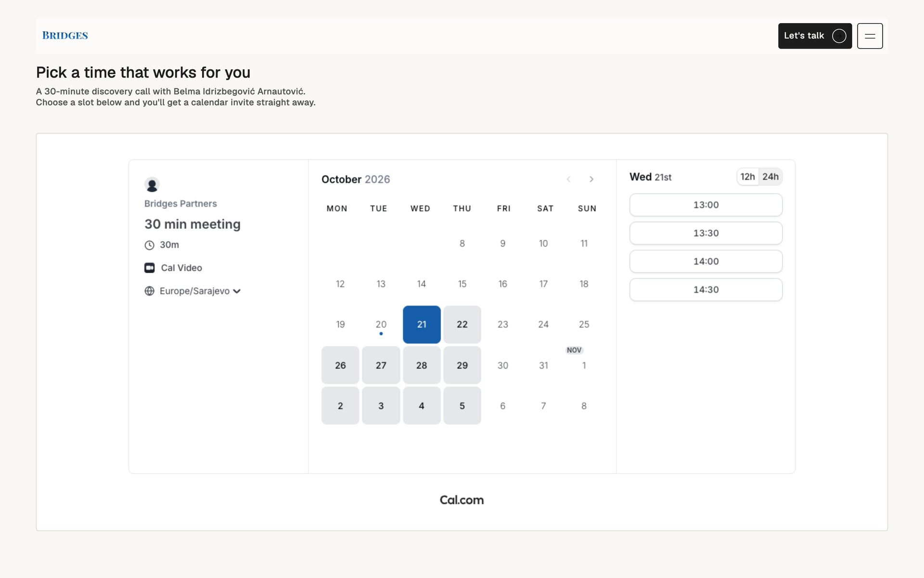Click the Bridges Partners avatar

(x=152, y=184)
